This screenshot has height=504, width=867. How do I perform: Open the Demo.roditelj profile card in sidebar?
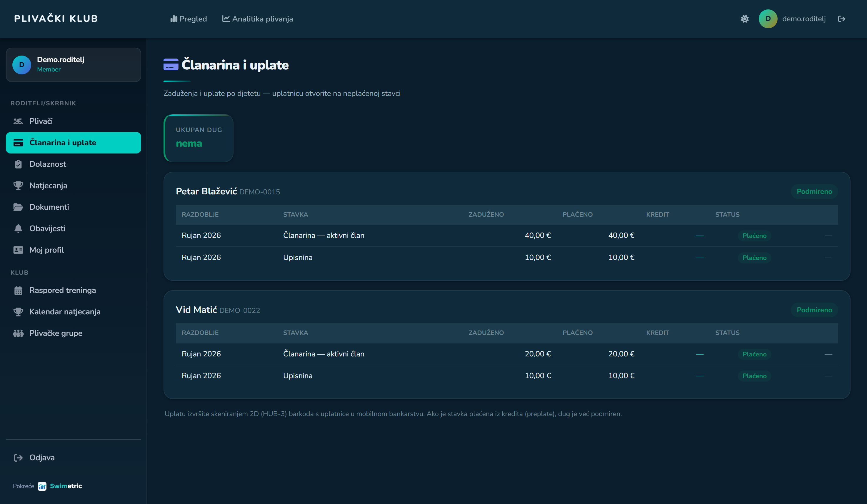point(73,65)
